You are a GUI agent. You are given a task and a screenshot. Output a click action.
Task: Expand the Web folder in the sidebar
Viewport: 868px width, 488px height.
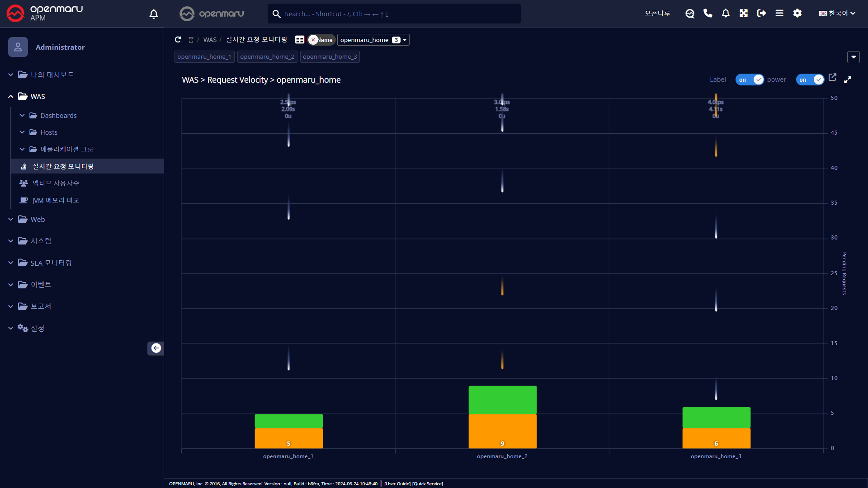[x=38, y=219]
